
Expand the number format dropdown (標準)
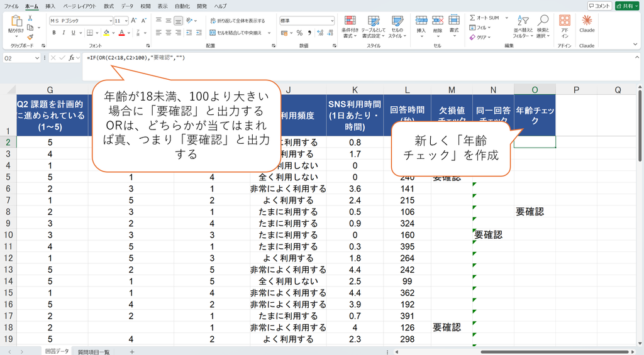point(332,21)
